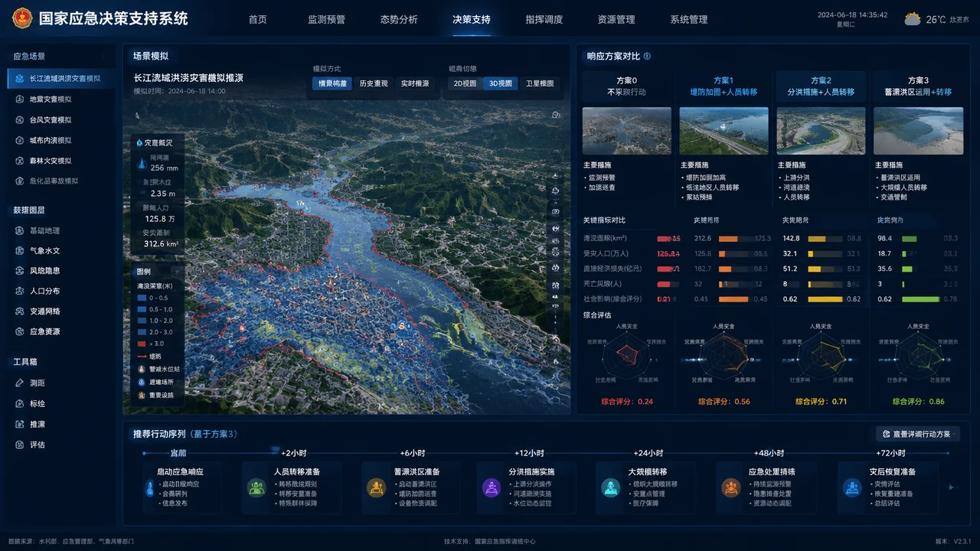Switch map to 2D视图 mode
Screen dimensions: 980x551
coord(465,83)
